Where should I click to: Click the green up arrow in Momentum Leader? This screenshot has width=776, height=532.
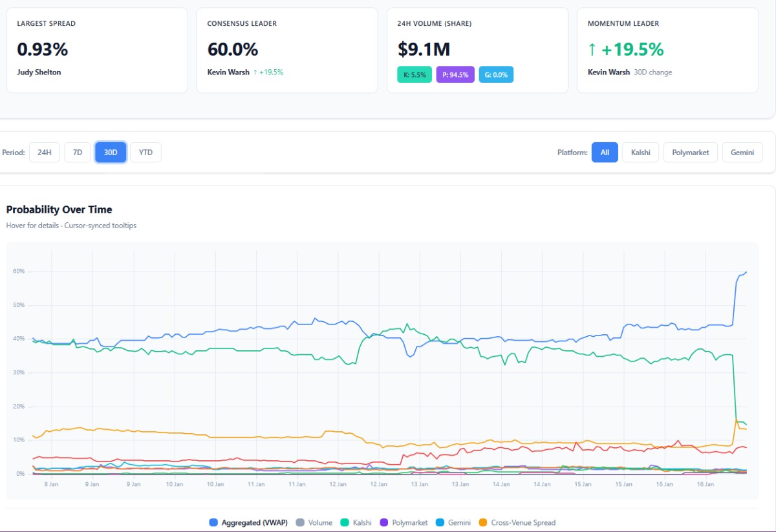(x=592, y=50)
